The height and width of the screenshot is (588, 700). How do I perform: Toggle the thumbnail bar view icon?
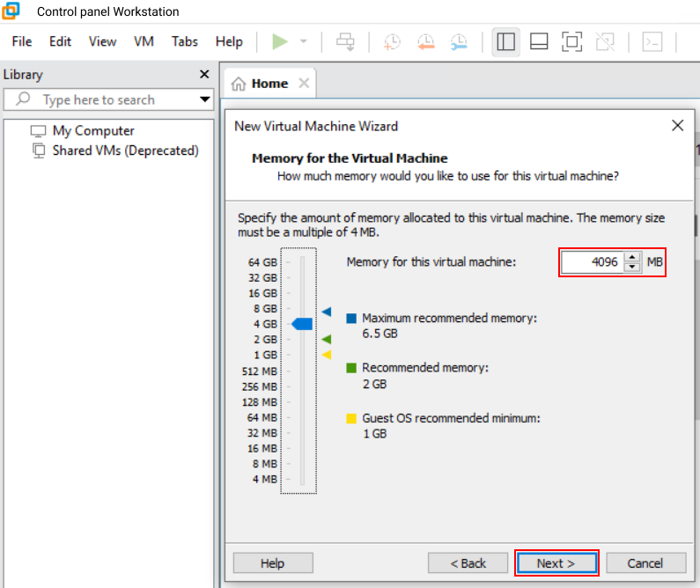(539, 41)
